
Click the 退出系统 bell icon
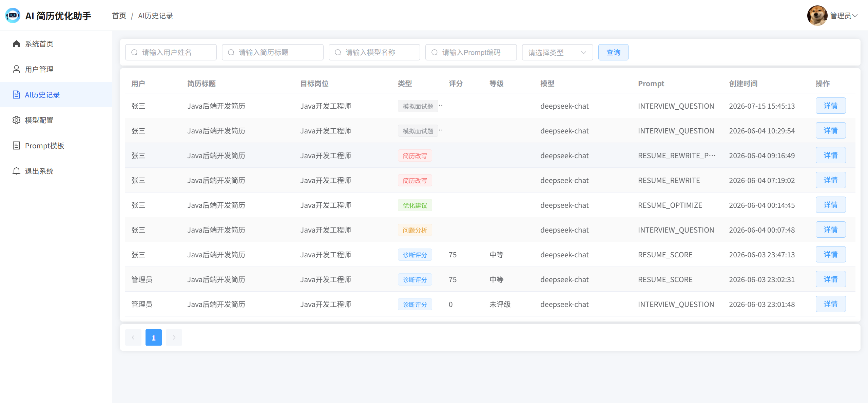16,171
